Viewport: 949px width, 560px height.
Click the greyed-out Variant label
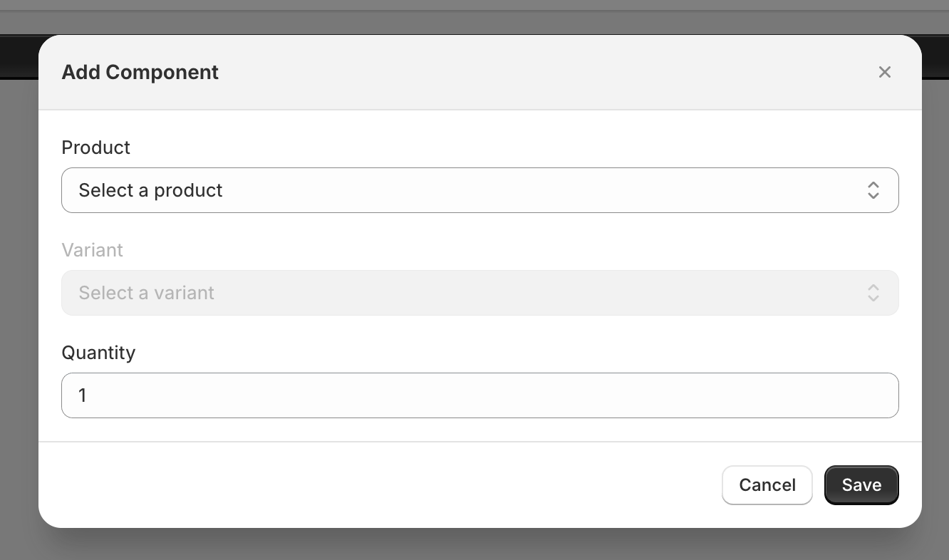click(x=93, y=250)
